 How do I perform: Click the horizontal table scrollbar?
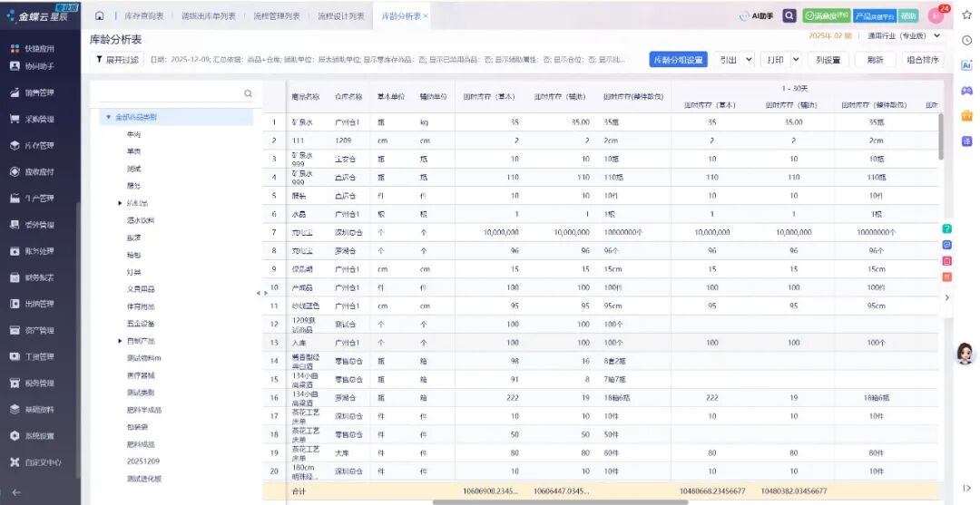[560, 502]
